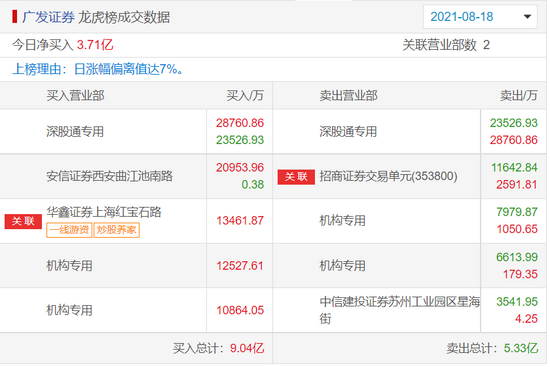
Task: Click the 关联营业部数 label
Action: coord(440,45)
